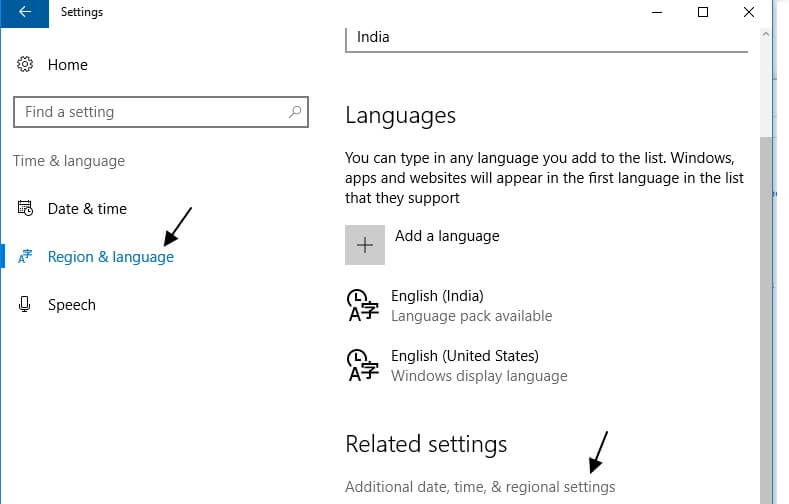789x504 pixels.
Task: Select Region & language in sidebar
Action: [111, 257]
